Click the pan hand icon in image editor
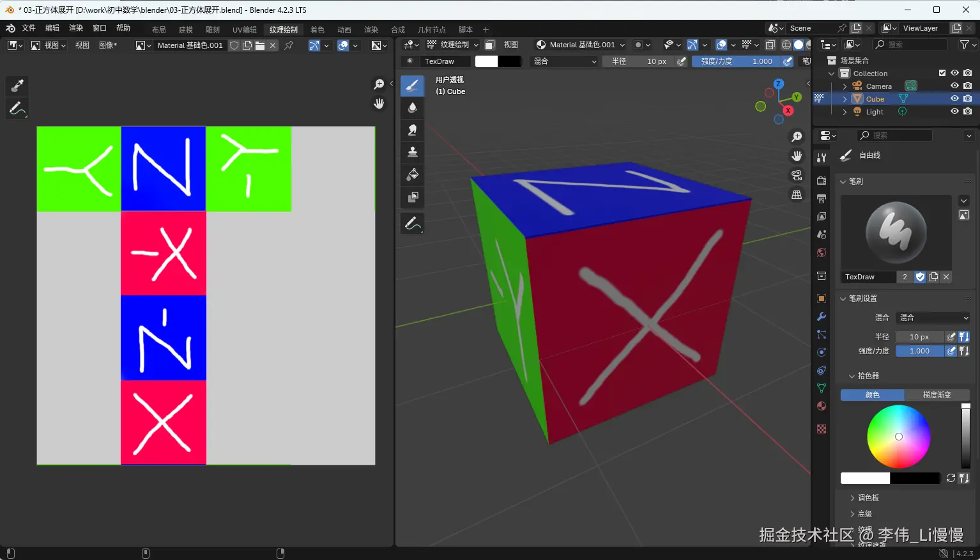Viewport: 980px width, 560px height. [x=379, y=104]
